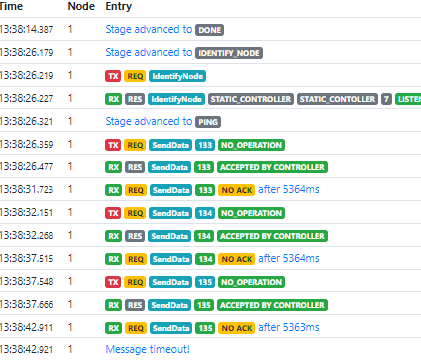Click the SendData badge in 135 TX row
Image resolution: width=421 pixels, height=360 pixels.
pyautogui.click(x=170, y=282)
